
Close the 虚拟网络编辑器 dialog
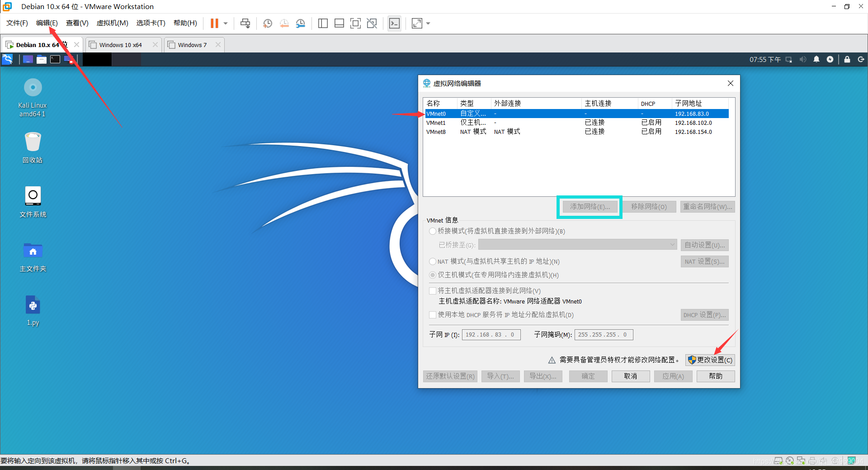pyautogui.click(x=730, y=83)
